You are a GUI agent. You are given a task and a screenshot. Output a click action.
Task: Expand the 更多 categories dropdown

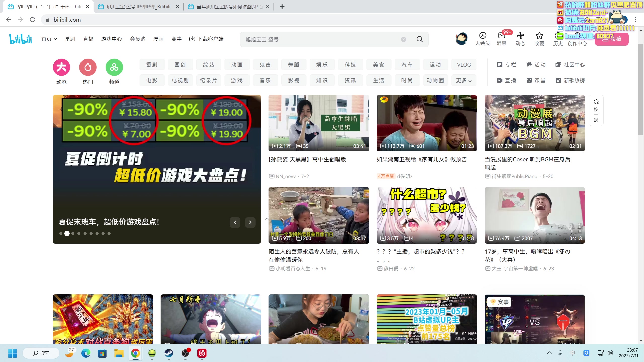(x=464, y=80)
